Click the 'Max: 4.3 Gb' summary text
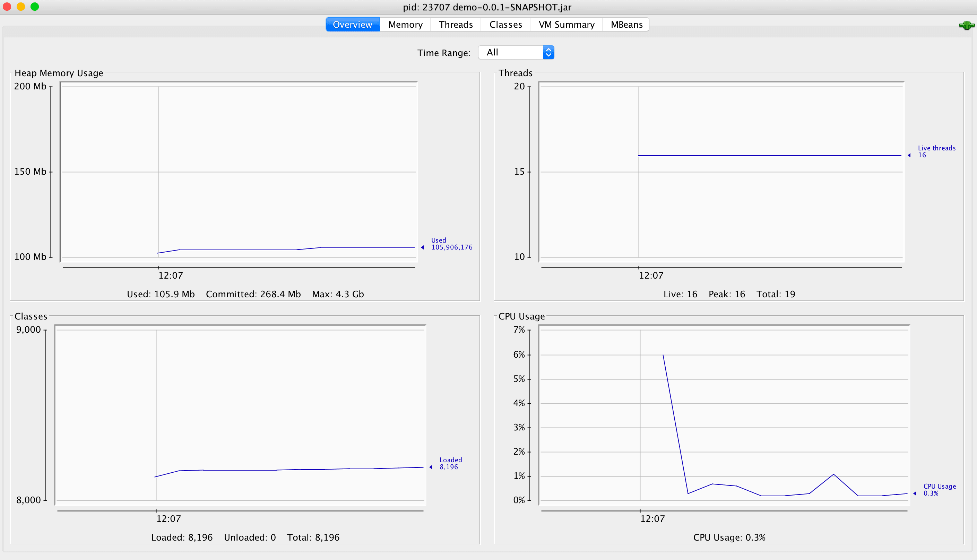 click(x=338, y=294)
